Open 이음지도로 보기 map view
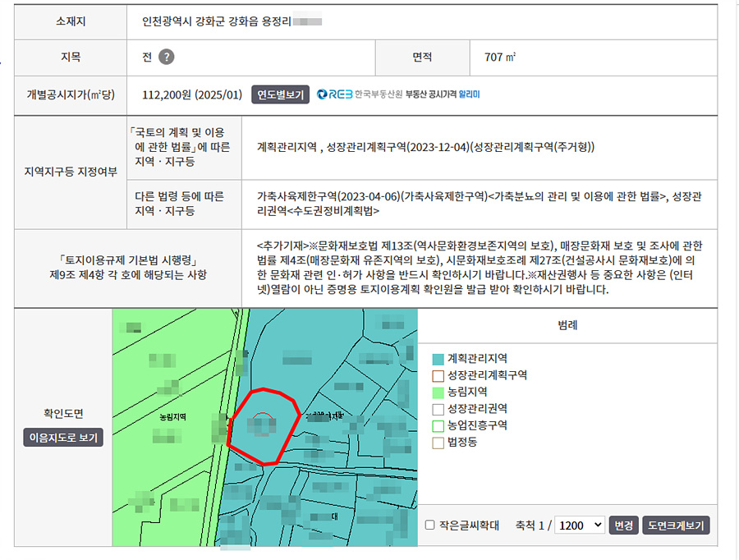 click(63, 438)
